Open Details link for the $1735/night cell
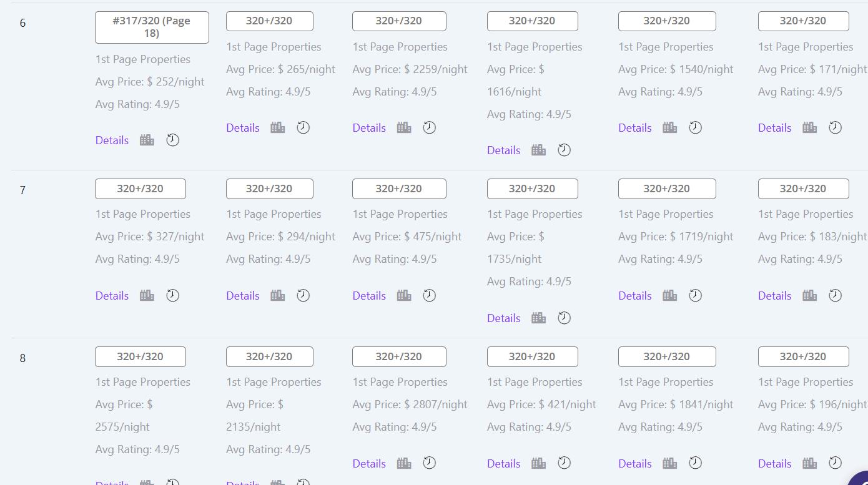Image resolution: width=868 pixels, height=485 pixels. click(x=504, y=318)
